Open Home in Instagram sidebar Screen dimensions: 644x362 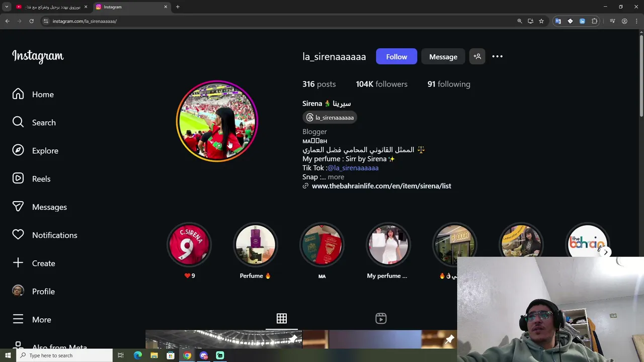[x=33, y=95]
